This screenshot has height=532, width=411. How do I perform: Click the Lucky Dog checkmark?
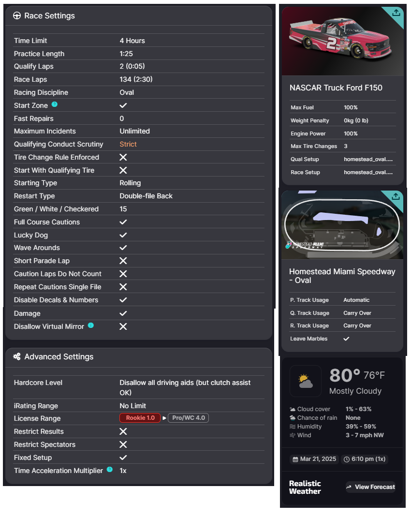(x=123, y=235)
